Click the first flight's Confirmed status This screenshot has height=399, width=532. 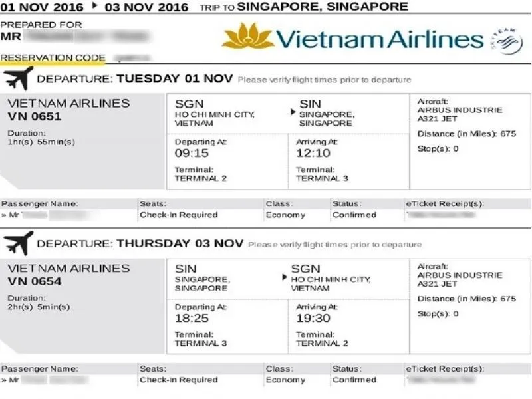pyautogui.click(x=354, y=215)
